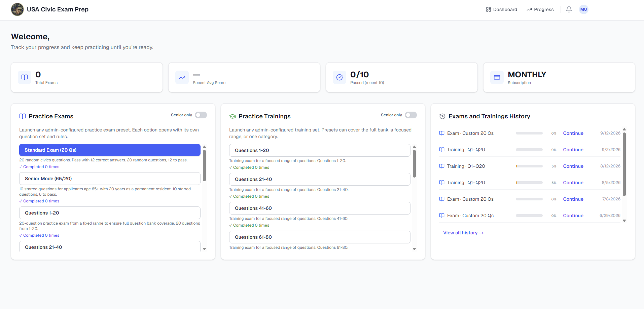Launch Questions 1-20 practice exam
Image resolution: width=644 pixels, height=309 pixels.
coord(110,213)
